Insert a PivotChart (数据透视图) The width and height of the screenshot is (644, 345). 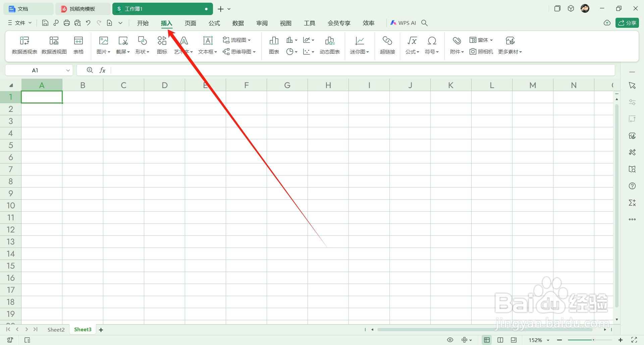(x=54, y=45)
